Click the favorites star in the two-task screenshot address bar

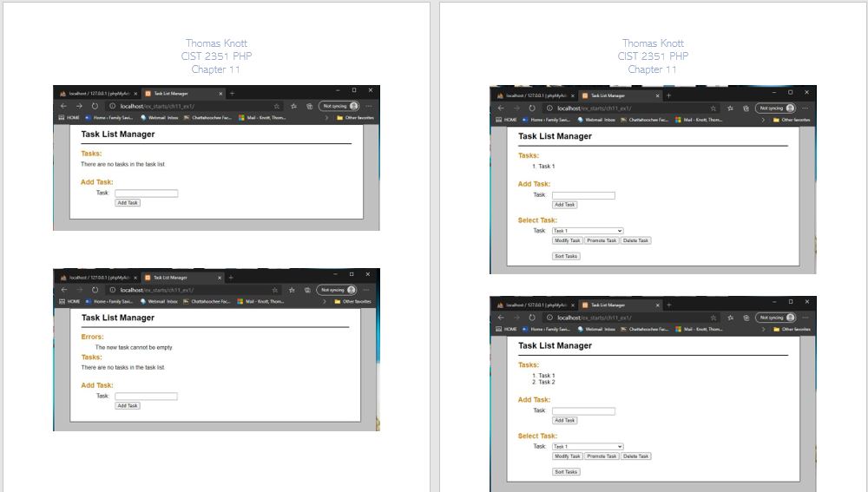pos(713,318)
